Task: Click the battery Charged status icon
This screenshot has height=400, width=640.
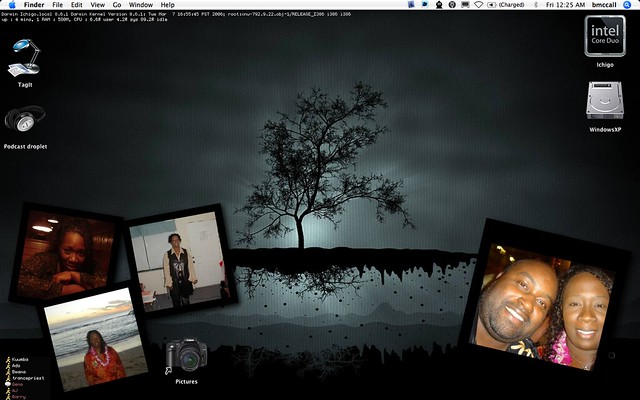Action: (506, 5)
